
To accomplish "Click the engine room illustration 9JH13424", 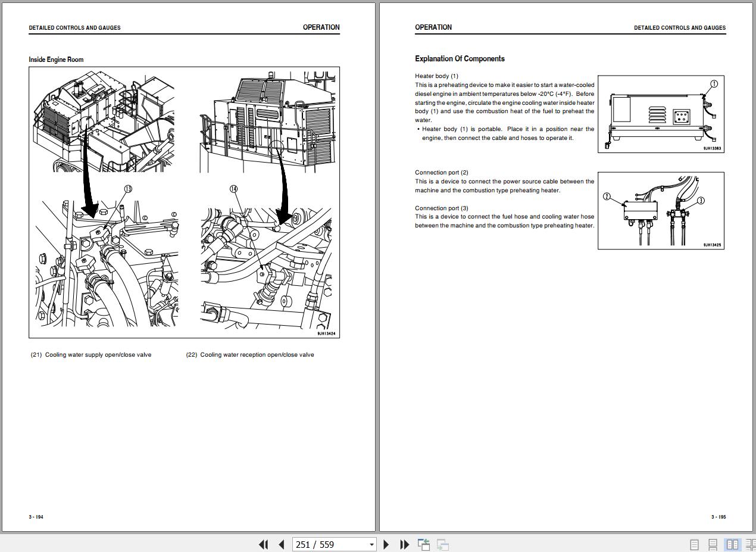I will [184, 202].
